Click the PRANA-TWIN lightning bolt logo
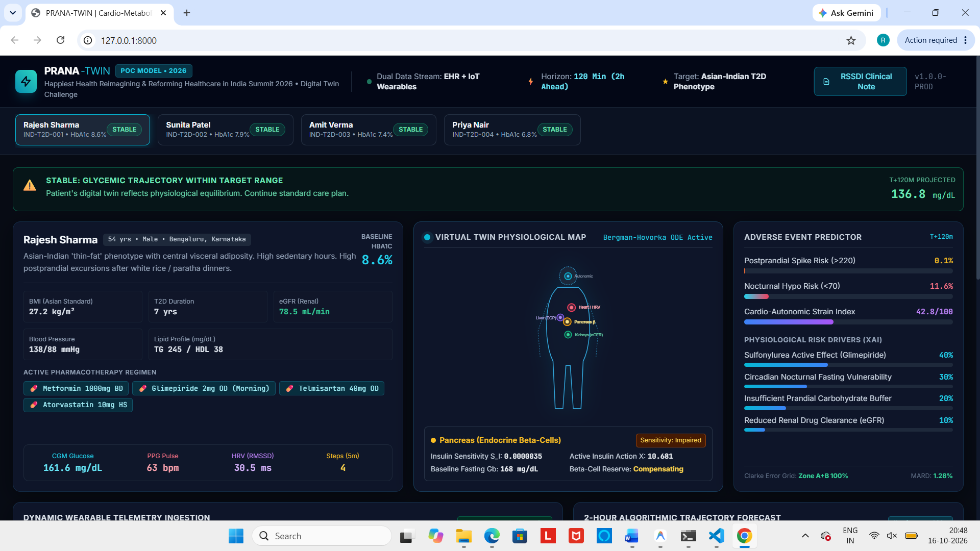Screen dimensions: 980x551 click(26, 81)
